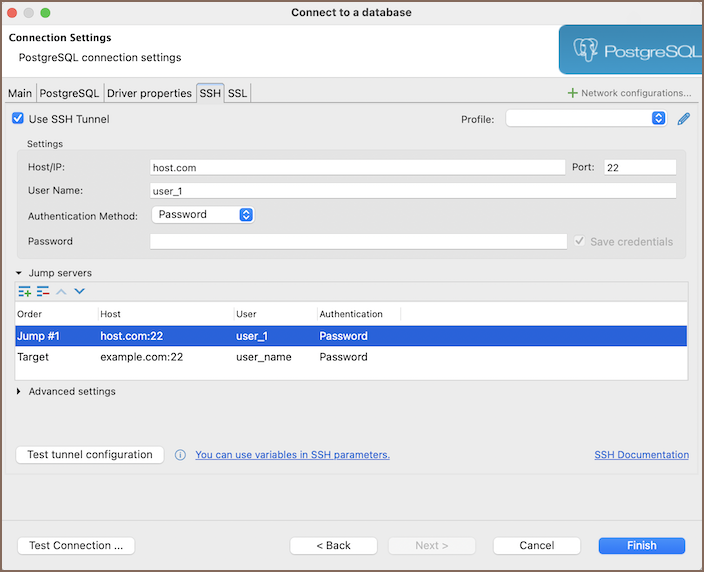Image resolution: width=704 pixels, height=572 pixels.
Task: Move jump server up with arrow icon
Action: click(x=61, y=291)
